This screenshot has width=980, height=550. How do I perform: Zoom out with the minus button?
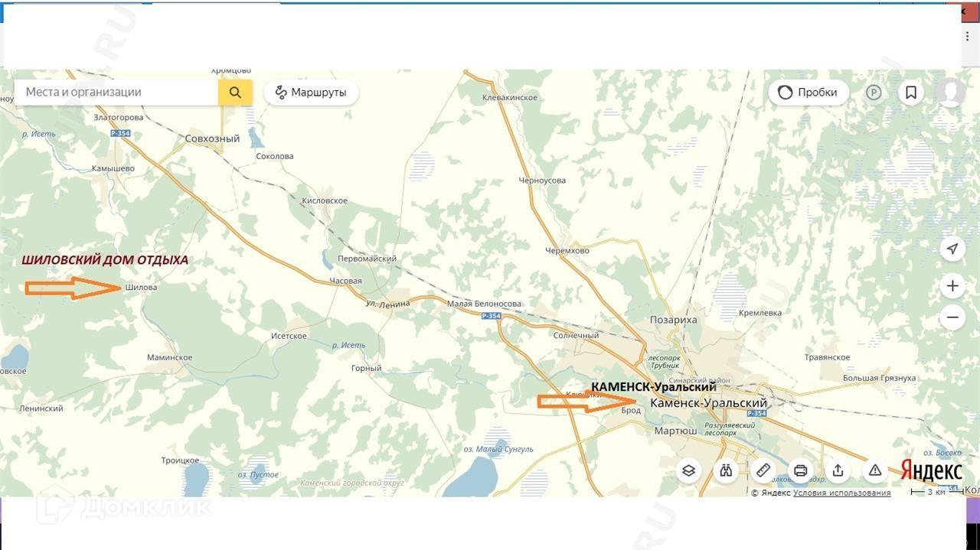952,317
